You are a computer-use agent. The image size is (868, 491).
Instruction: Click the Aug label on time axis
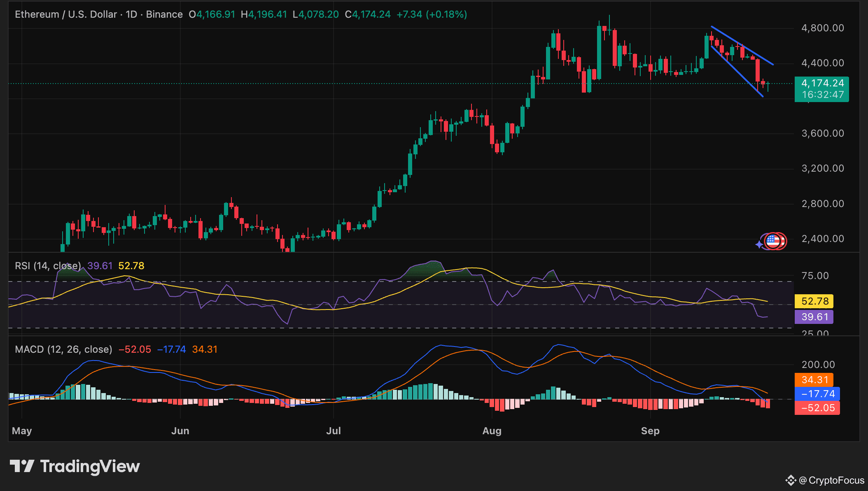tap(492, 431)
